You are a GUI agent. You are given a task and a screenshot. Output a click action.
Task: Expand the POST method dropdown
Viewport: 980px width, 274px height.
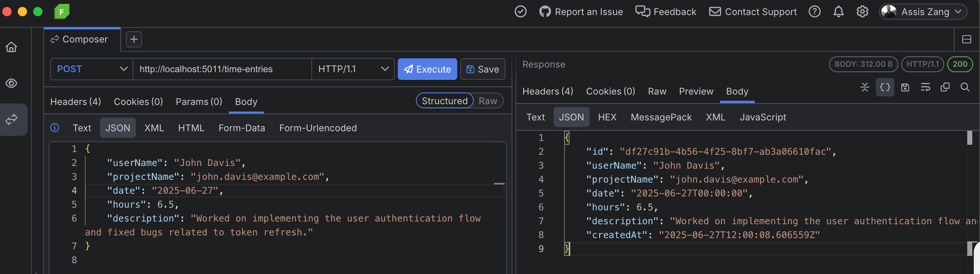(92, 69)
